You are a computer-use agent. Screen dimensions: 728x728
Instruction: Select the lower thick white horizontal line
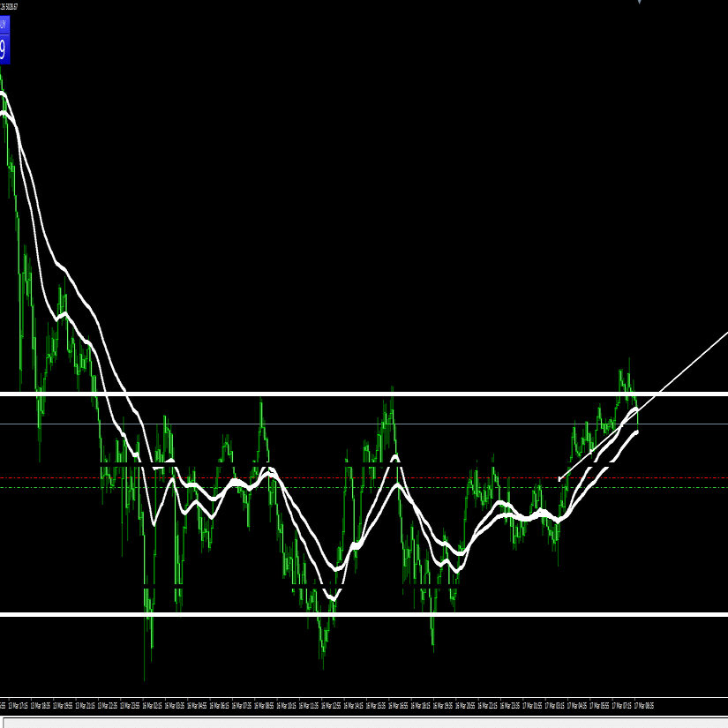pos(364,614)
